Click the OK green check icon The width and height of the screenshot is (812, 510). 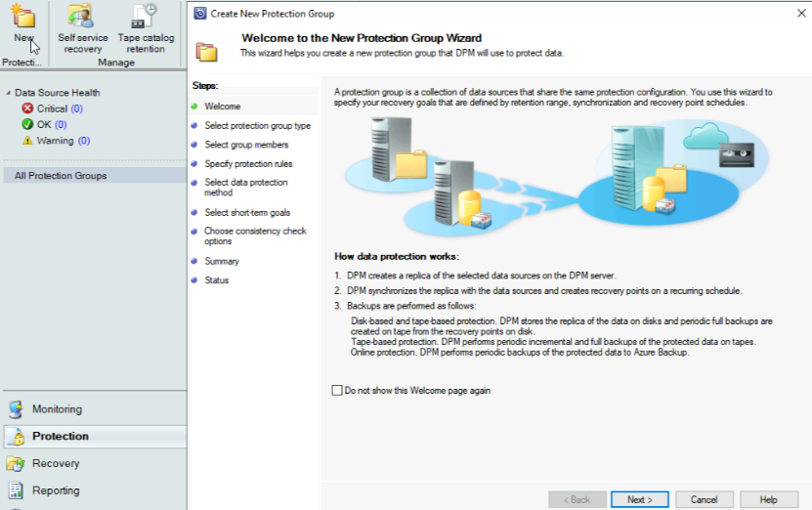[27, 124]
